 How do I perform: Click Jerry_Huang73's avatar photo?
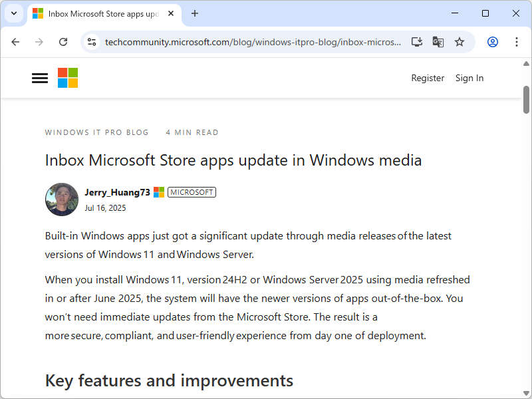62,199
